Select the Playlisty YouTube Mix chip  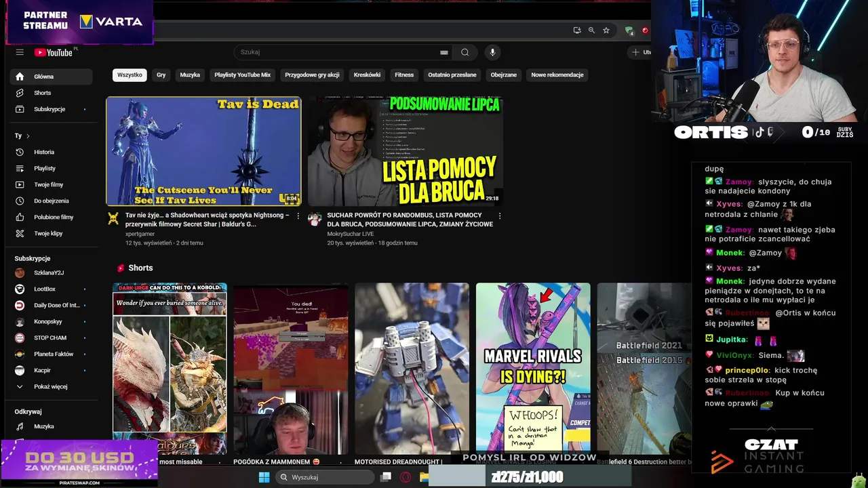point(242,75)
